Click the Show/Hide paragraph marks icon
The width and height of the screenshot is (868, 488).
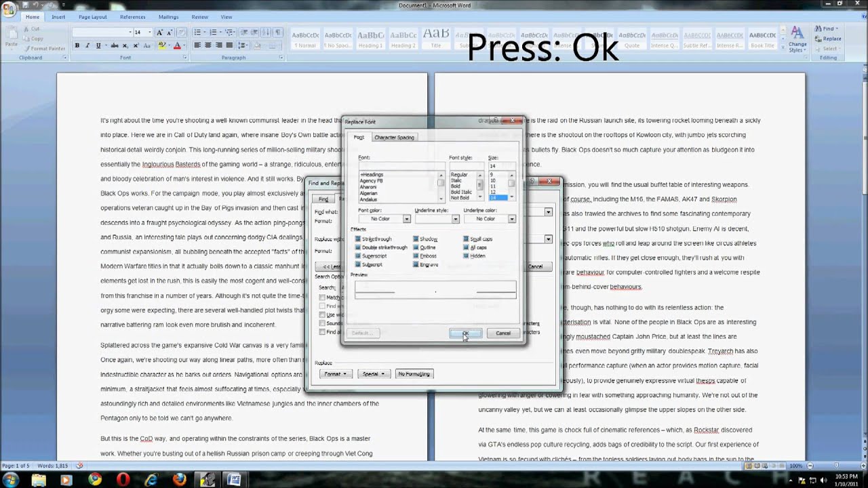click(278, 32)
